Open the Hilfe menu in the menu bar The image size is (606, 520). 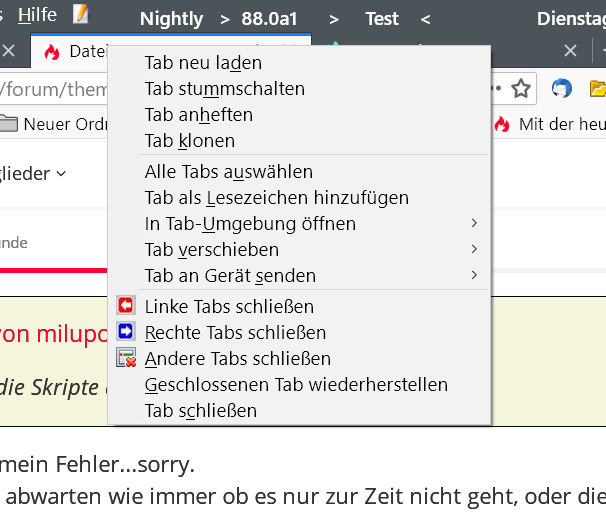coord(37,15)
